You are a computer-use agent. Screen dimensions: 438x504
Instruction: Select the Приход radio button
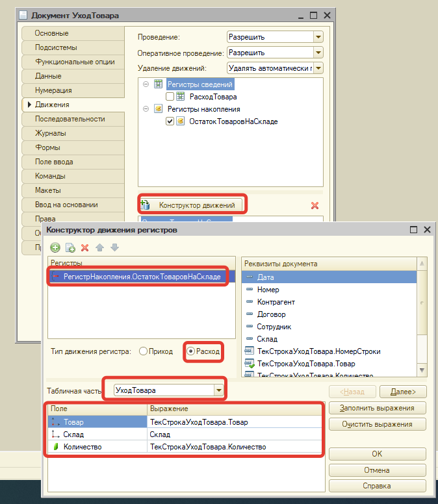143,351
